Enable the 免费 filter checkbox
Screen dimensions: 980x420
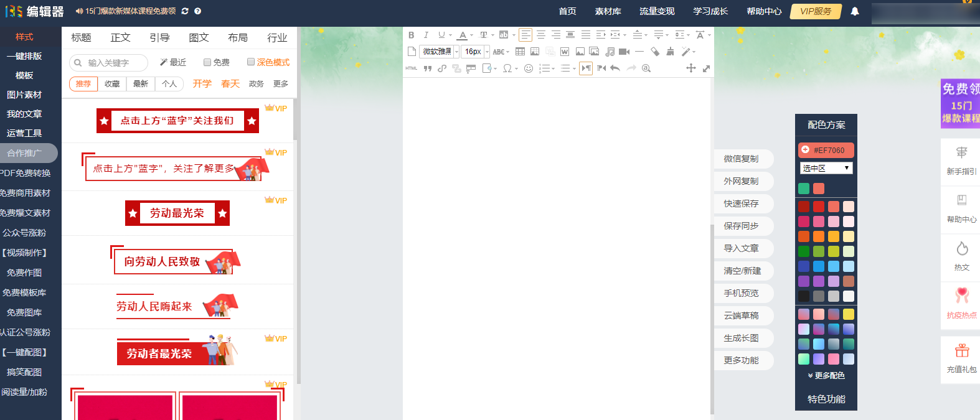click(207, 62)
